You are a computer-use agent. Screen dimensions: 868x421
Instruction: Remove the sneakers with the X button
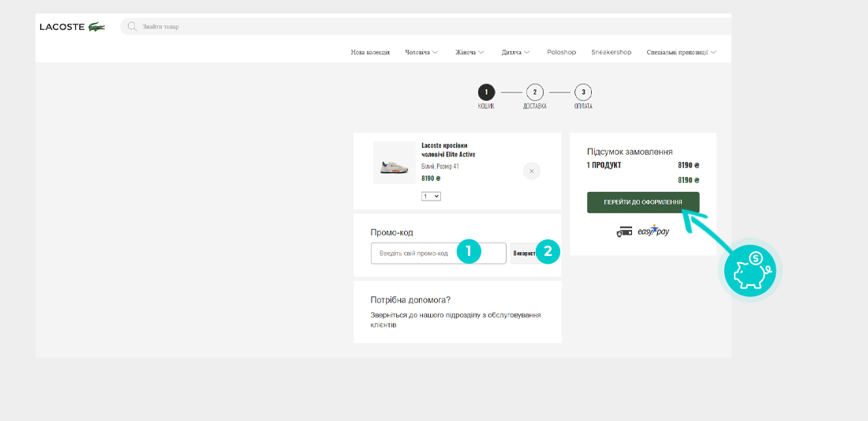531,171
